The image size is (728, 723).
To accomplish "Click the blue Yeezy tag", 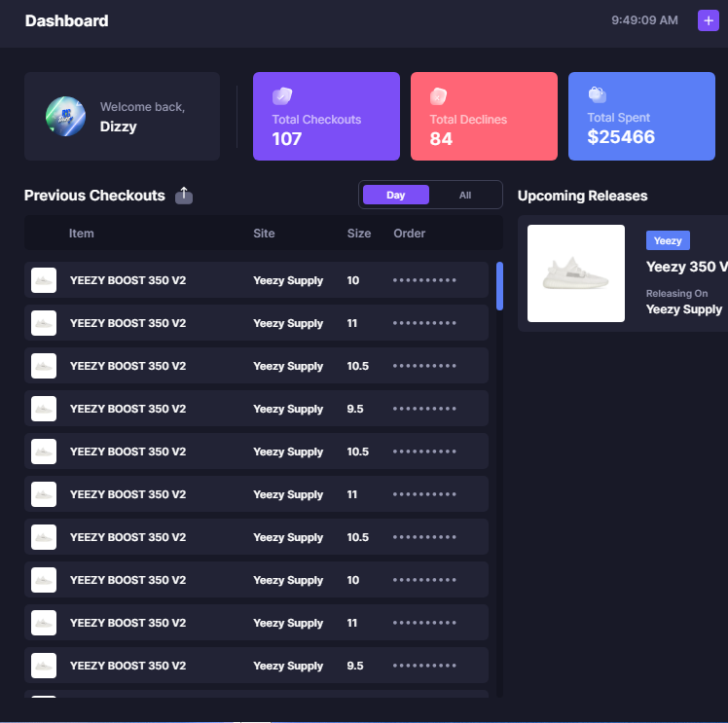I will (668, 240).
